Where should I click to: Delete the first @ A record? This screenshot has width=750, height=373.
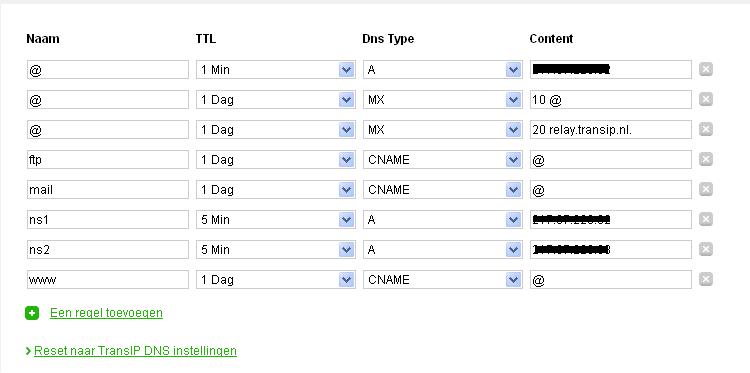[706, 69]
